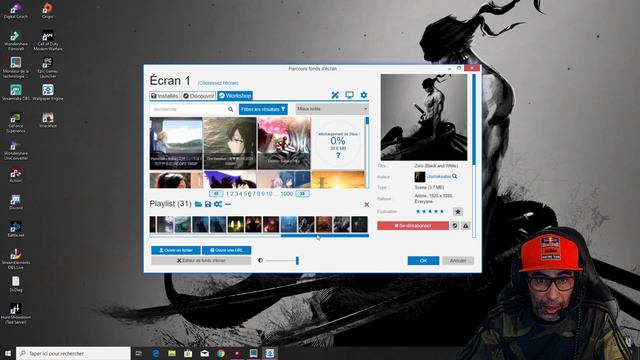Click the question mark under 0% download
The height and width of the screenshot is (360, 640).
338,156
